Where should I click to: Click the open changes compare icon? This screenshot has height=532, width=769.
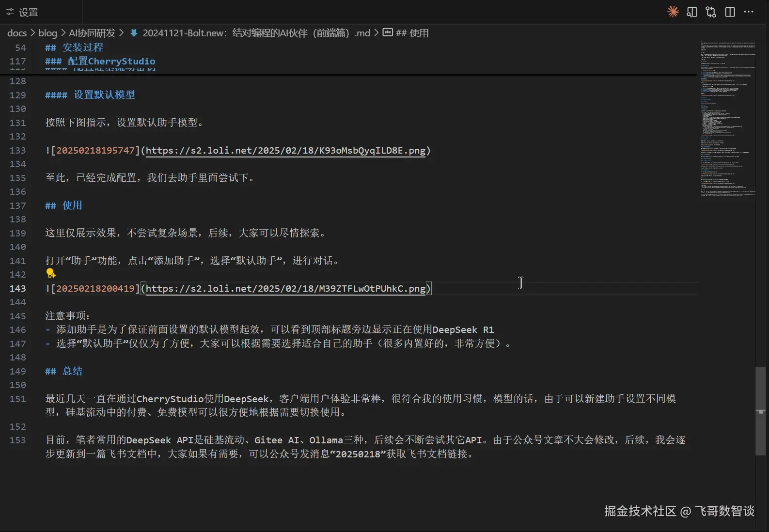[x=711, y=12]
